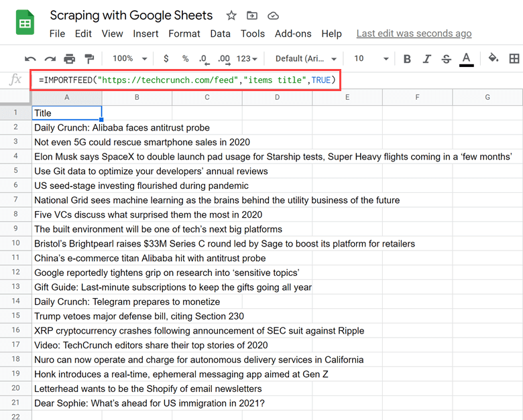The image size is (523, 420).
Task: Open the Add-ons menu
Action: (292, 33)
